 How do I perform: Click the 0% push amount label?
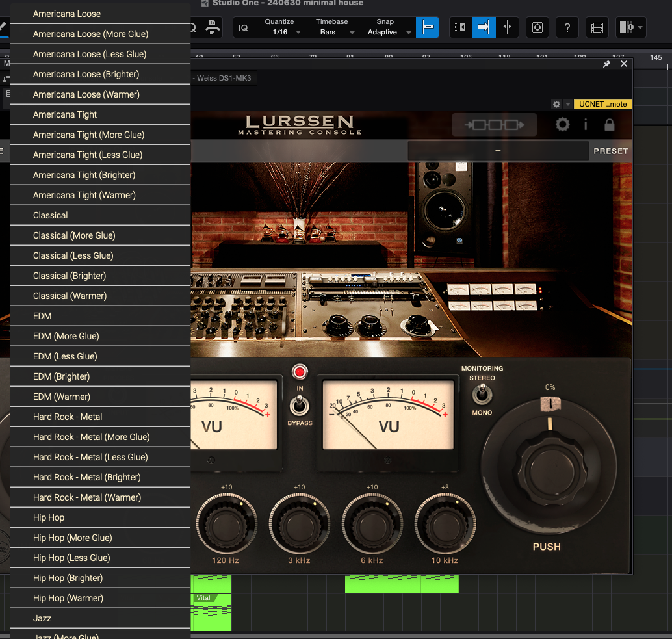tap(550, 387)
